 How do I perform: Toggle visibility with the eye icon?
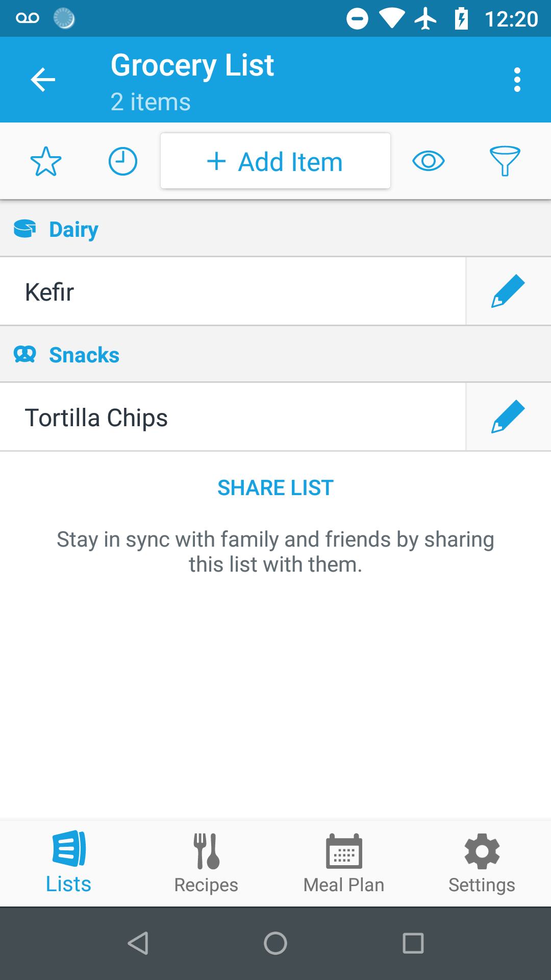[429, 161]
